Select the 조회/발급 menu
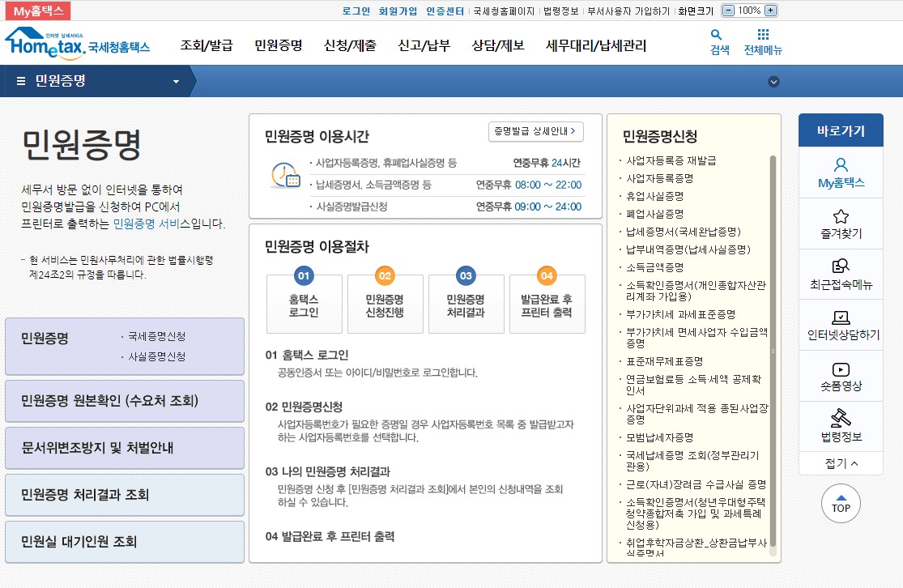The height and width of the screenshot is (588, 903). [205, 46]
